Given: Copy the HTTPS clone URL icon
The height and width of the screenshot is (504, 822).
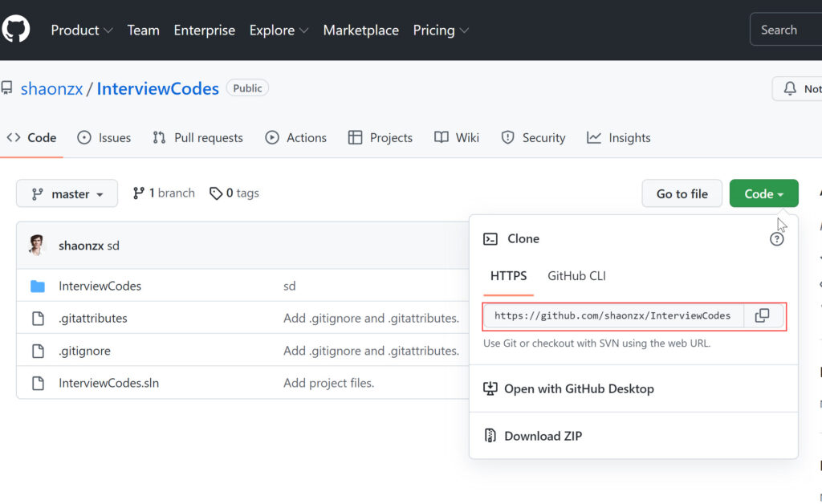Looking at the screenshot, I should (x=763, y=315).
